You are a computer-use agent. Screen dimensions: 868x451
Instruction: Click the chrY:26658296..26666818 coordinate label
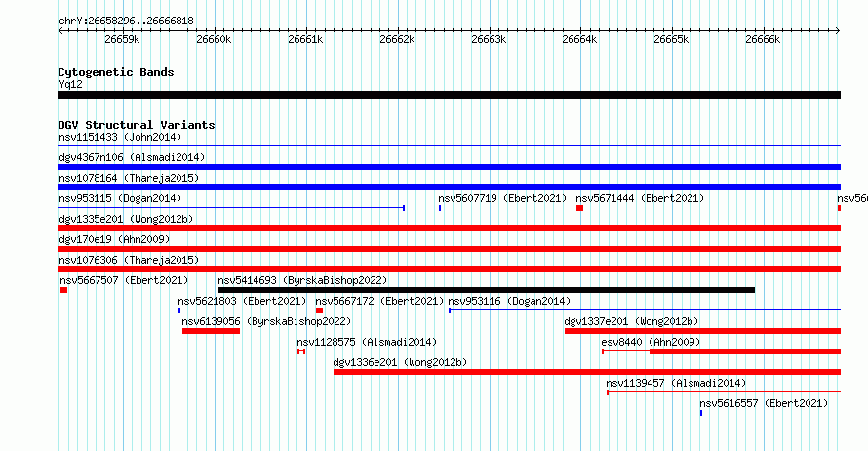click(126, 21)
